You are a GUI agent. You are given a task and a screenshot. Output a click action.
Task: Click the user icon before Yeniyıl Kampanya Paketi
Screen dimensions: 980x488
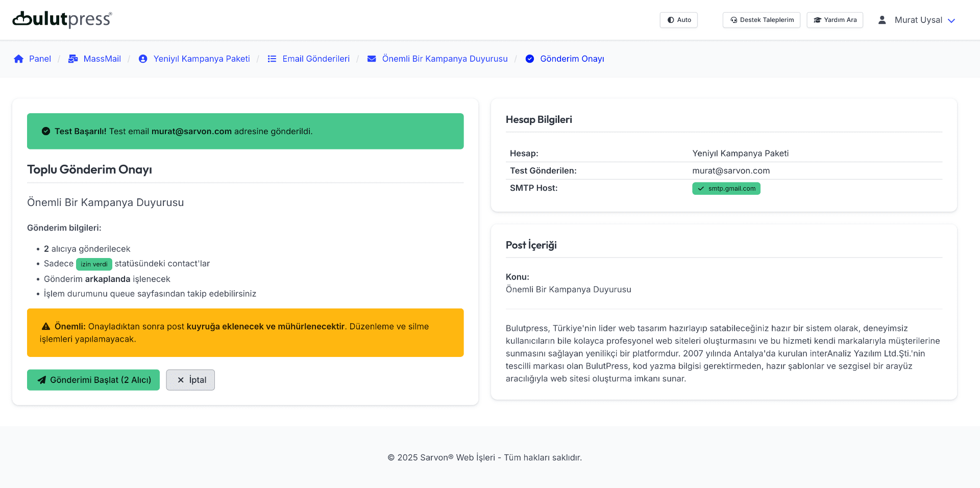pos(143,59)
